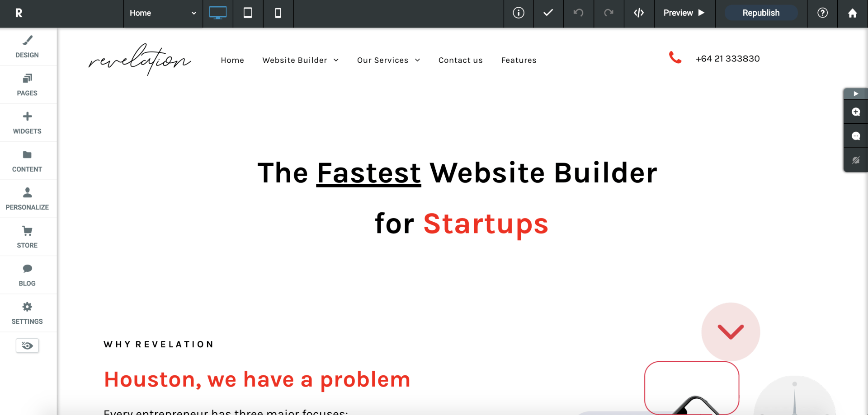Screen dimensions: 868x415
Task: Open the Home page selector dropdown
Action: pos(163,13)
